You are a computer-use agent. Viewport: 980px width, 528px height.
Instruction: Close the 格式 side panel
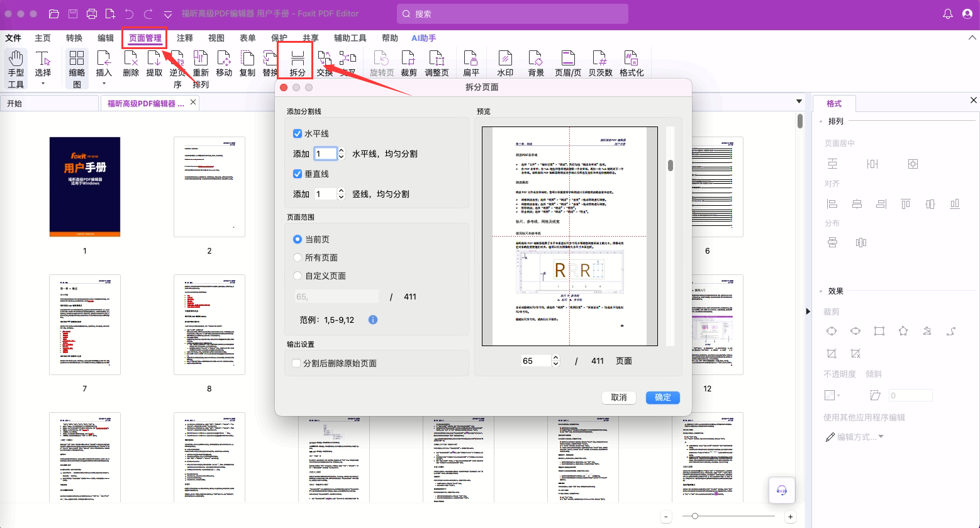click(x=974, y=100)
